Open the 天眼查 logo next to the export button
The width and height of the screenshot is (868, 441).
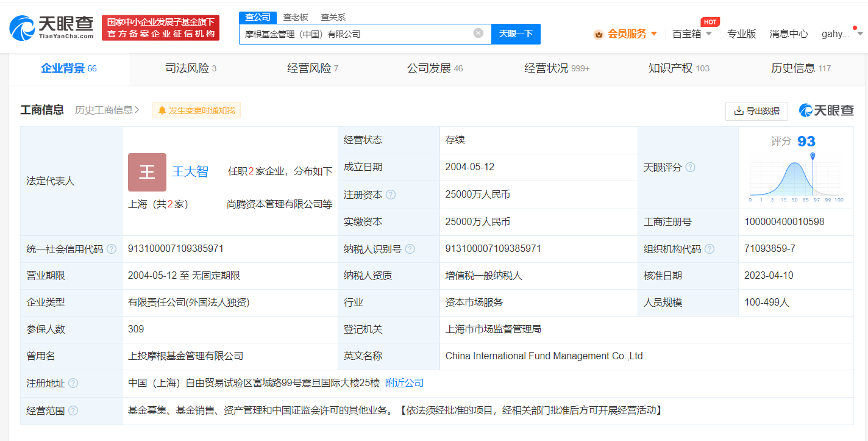[x=827, y=110]
